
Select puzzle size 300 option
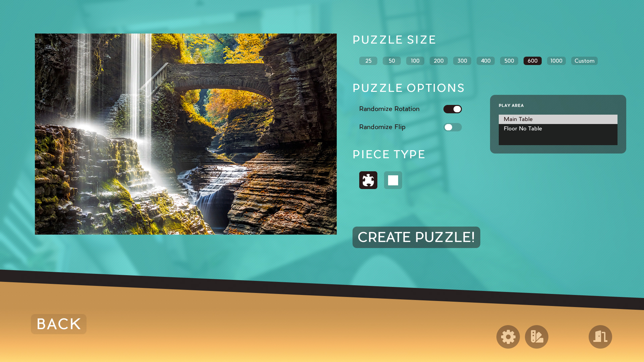pos(462,61)
